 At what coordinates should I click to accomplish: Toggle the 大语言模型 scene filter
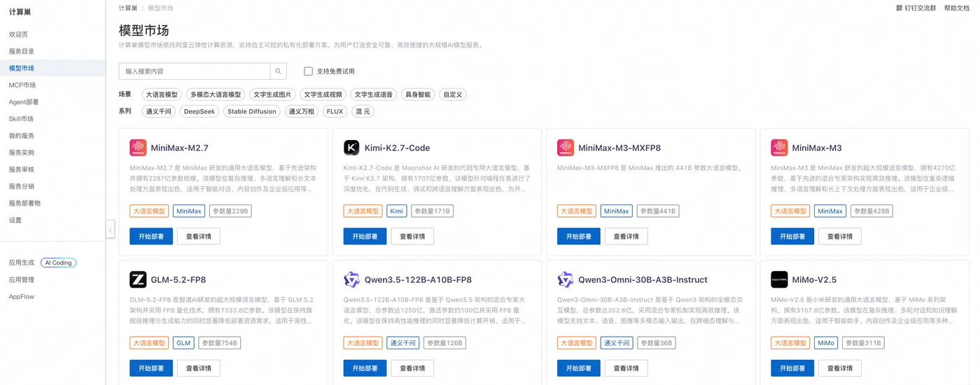click(x=161, y=94)
